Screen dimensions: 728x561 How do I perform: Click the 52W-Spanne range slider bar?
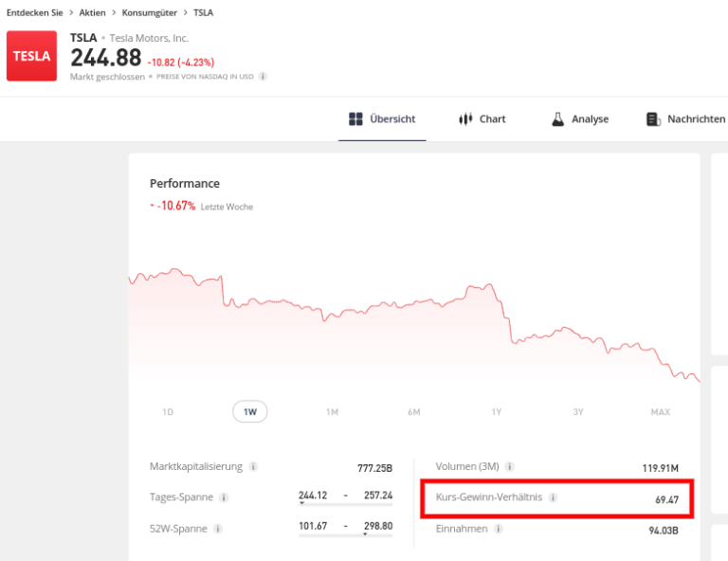click(x=345, y=534)
